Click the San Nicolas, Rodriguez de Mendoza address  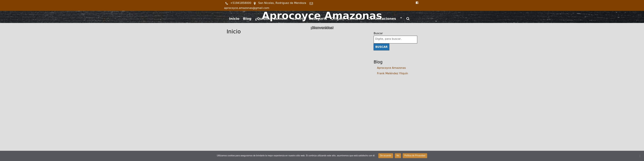click(x=282, y=3)
